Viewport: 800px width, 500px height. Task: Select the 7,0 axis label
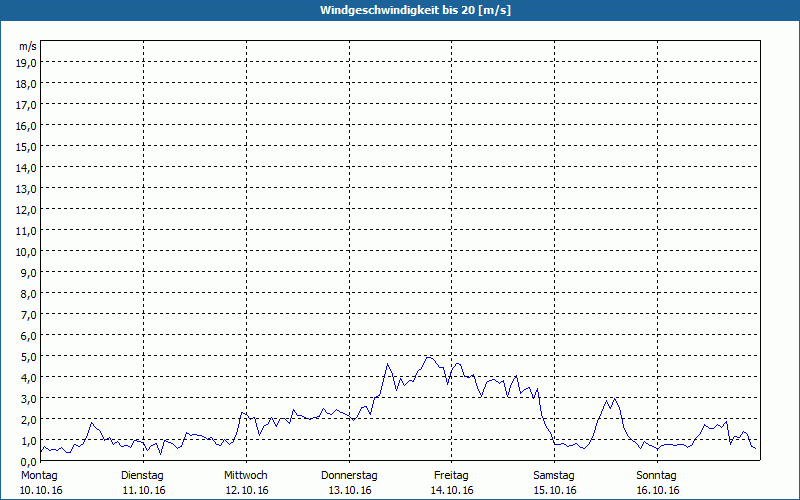tap(29, 315)
